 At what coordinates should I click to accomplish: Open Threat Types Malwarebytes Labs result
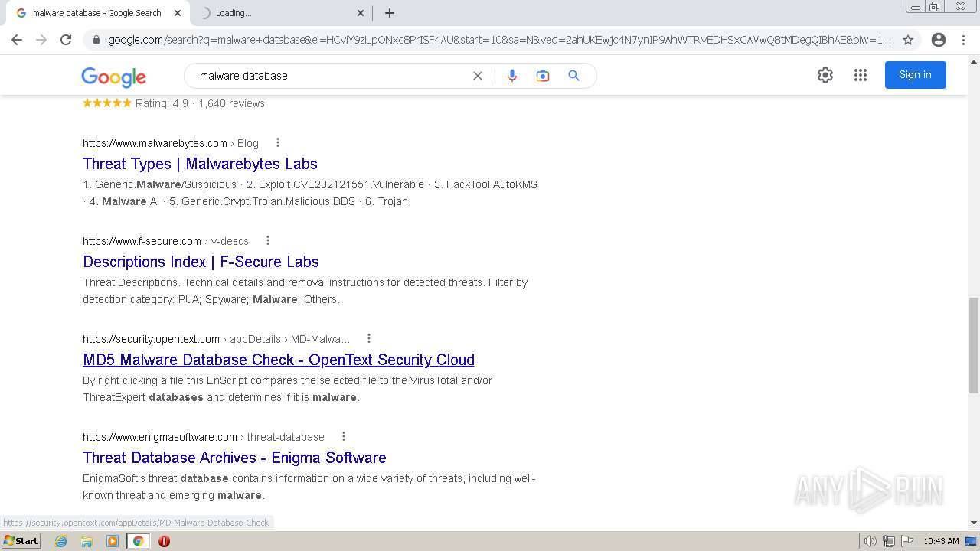(x=200, y=164)
